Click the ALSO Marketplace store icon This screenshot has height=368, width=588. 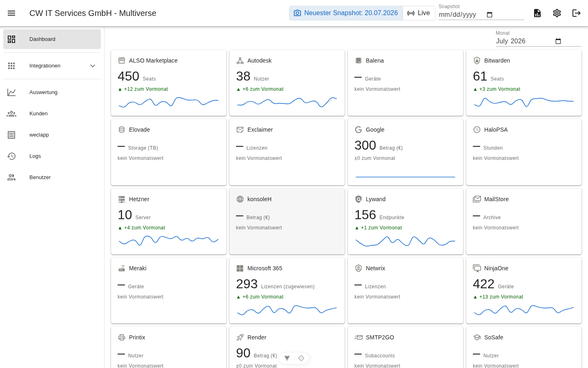(122, 61)
